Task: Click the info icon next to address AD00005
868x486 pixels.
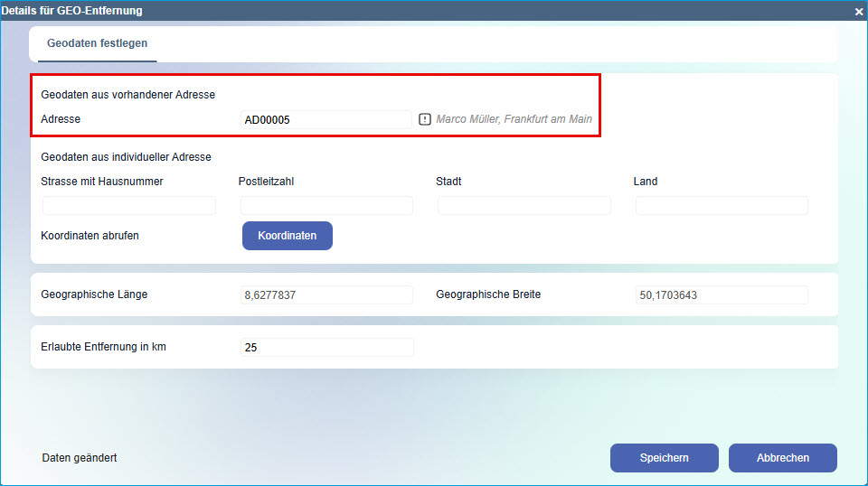Action: [425, 119]
